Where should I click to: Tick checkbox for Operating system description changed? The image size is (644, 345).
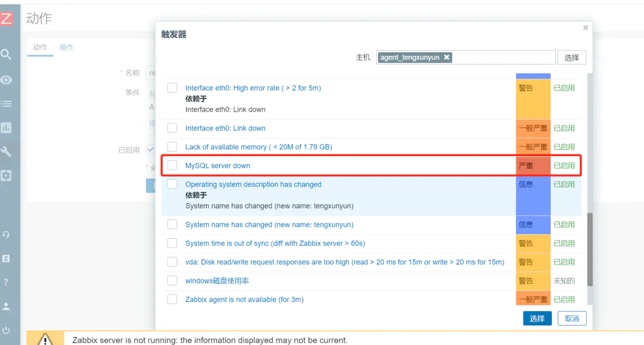[172, 184]
